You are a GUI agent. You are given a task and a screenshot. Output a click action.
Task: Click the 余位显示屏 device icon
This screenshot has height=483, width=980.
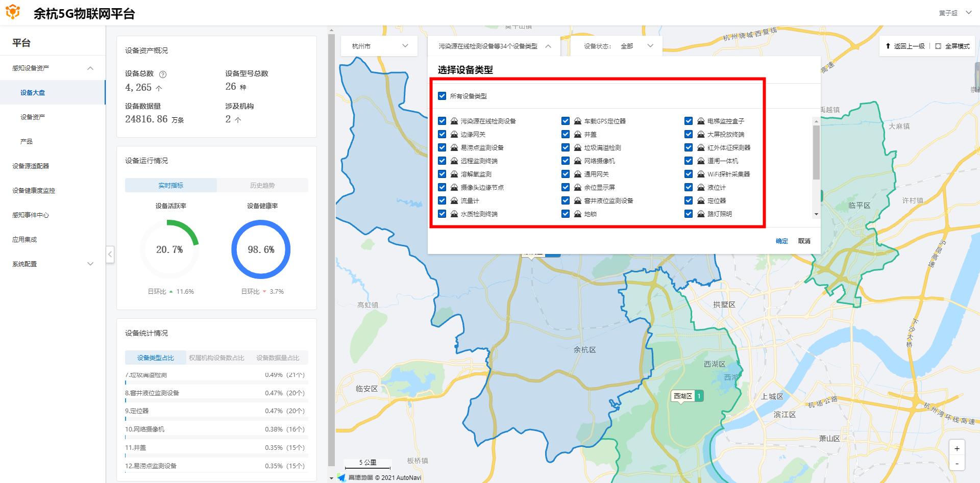click(x=578, y=187)
